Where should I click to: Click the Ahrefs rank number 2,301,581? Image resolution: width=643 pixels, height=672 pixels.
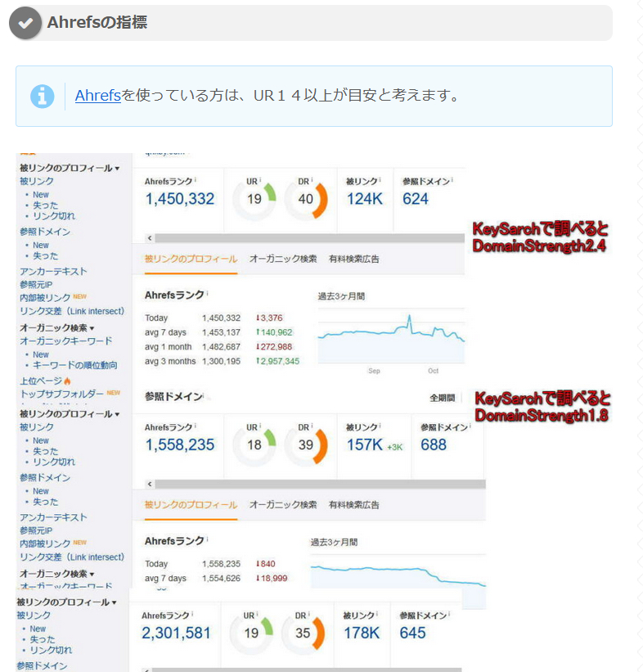point(176,634)
